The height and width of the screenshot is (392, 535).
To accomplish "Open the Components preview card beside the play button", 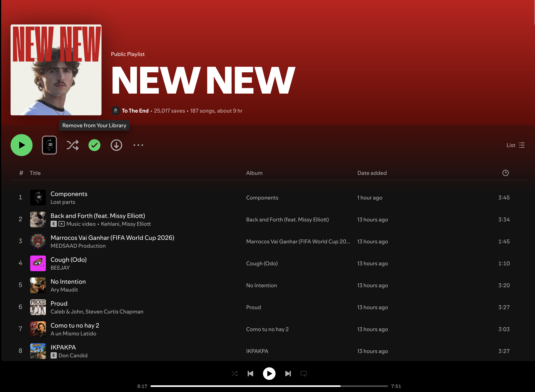I will 49,145.
